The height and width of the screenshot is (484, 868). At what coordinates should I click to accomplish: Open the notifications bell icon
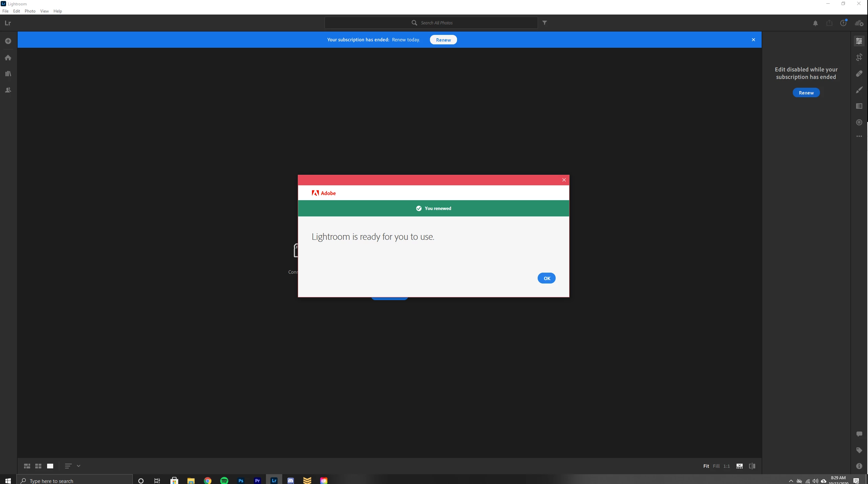click(x=815, y=23)
